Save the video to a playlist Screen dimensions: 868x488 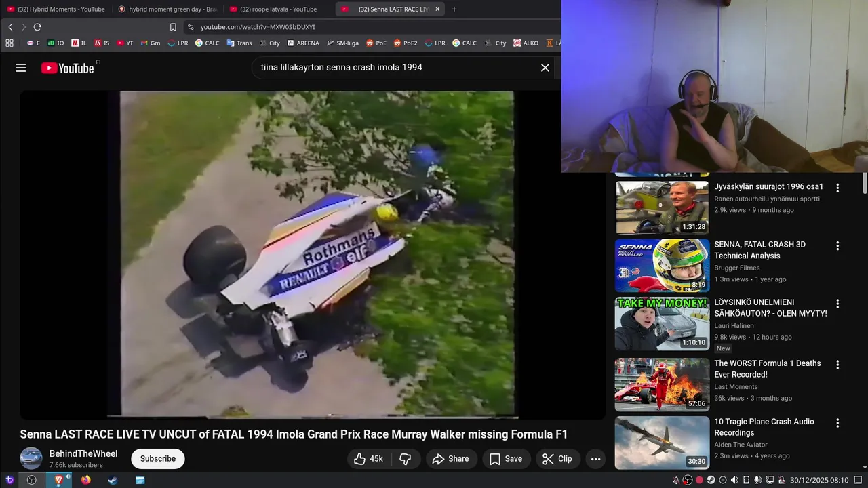(507, 459)
